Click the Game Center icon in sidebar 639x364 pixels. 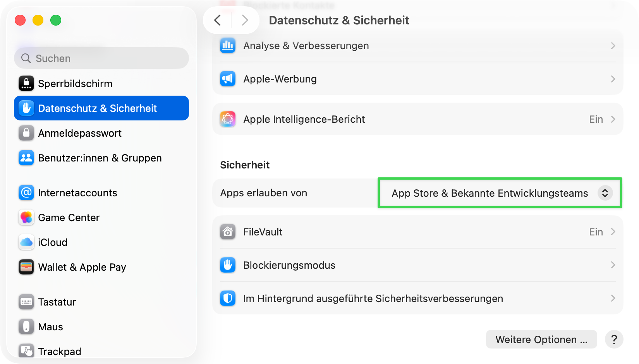(26, 218)
